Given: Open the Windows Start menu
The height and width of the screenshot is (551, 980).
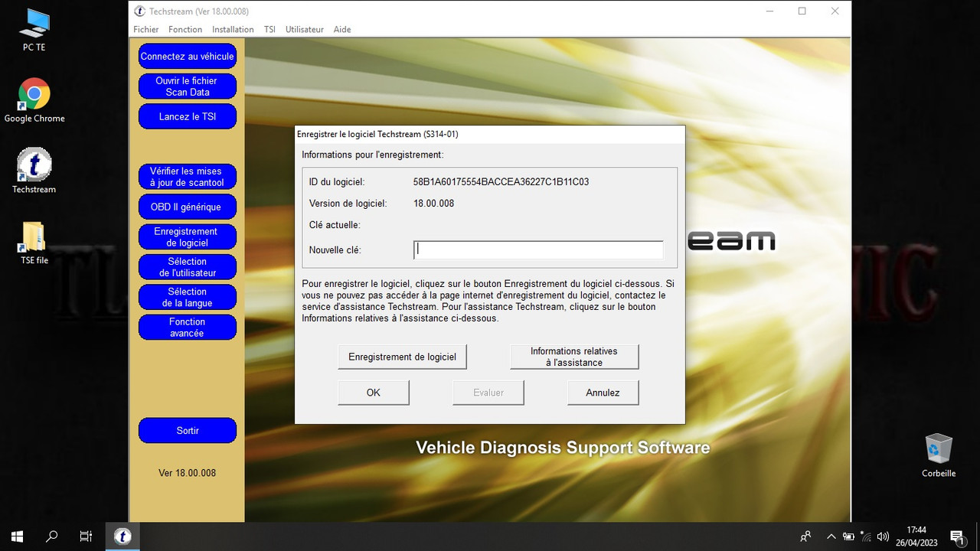Looking at the screenshot, I should (17, 536).
